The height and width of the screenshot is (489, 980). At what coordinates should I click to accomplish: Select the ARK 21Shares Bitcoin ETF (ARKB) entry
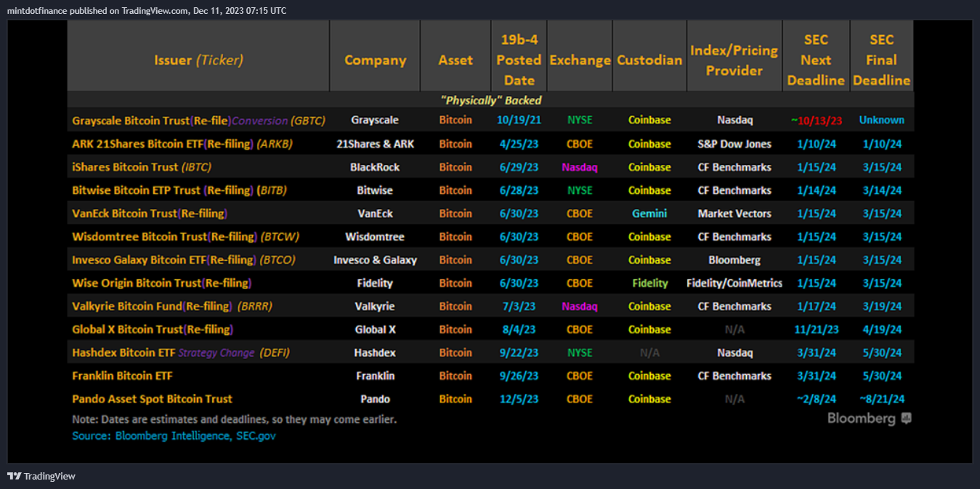click(x=182, y=144)
